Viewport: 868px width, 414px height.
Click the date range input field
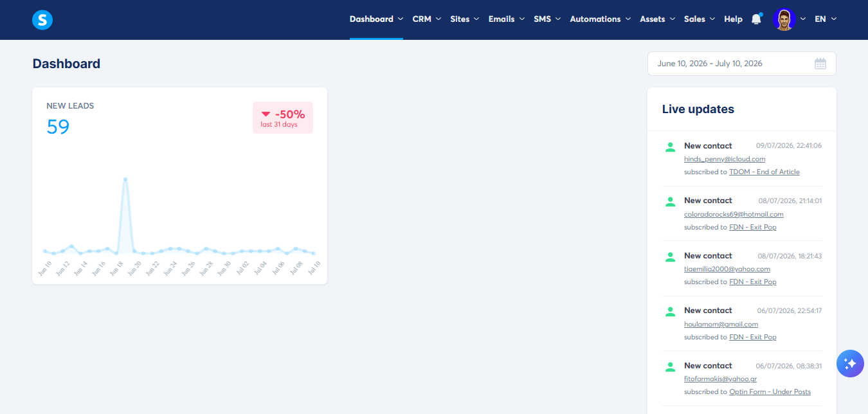pyautogui.click(x=742, y=64)
